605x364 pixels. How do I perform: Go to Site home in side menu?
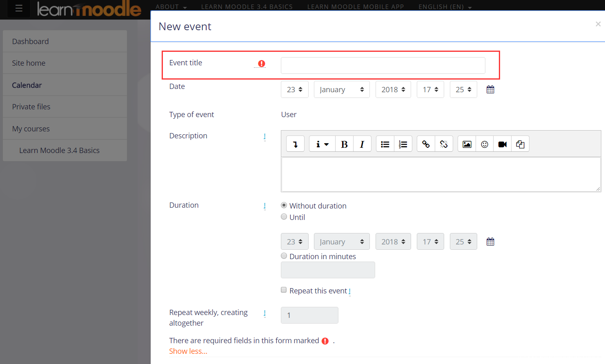click(65, 63)
